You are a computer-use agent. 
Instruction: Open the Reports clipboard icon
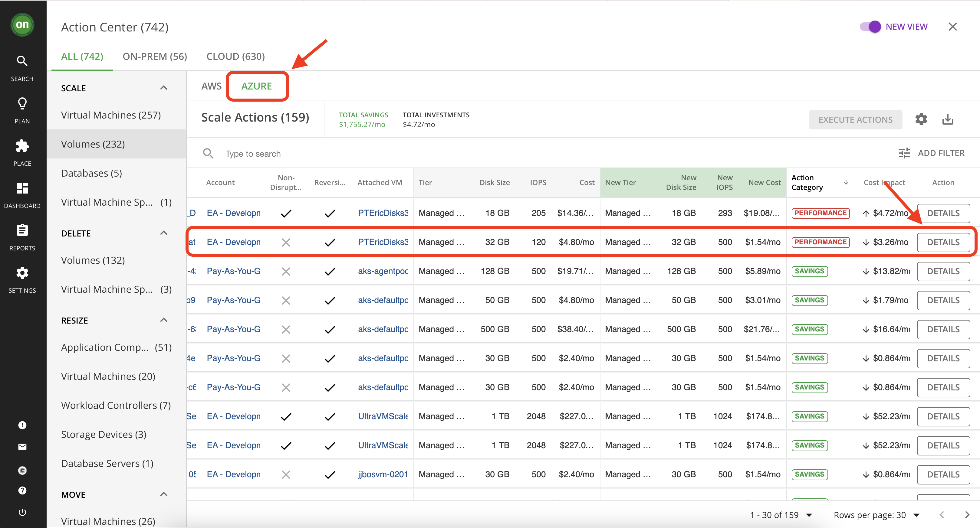(x=22, y=230)
